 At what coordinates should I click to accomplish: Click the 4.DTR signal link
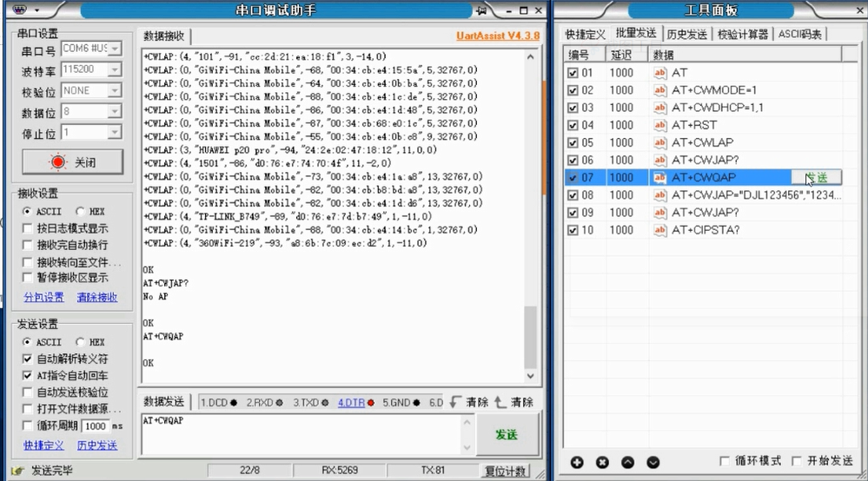[352, 403]
